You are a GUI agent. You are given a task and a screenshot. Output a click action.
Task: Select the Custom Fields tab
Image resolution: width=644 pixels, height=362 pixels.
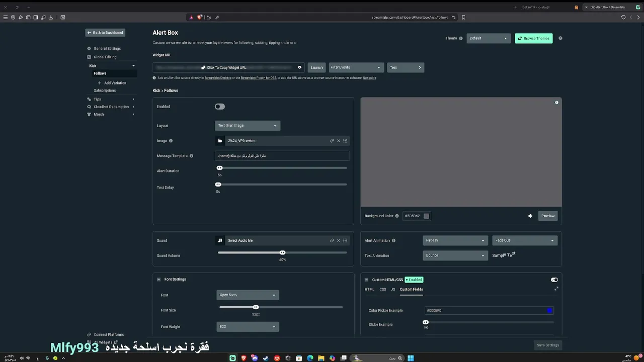point(411,289)
